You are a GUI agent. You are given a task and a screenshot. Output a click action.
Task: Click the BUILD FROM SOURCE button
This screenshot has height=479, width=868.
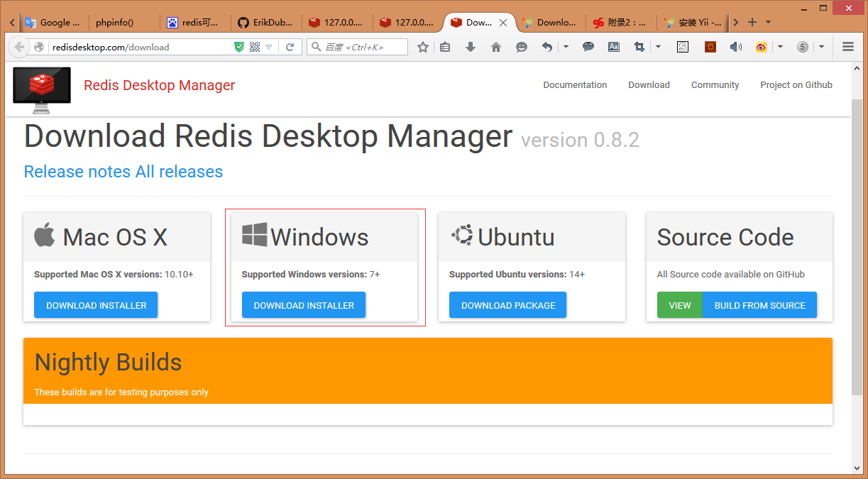[x=759, y=305]
